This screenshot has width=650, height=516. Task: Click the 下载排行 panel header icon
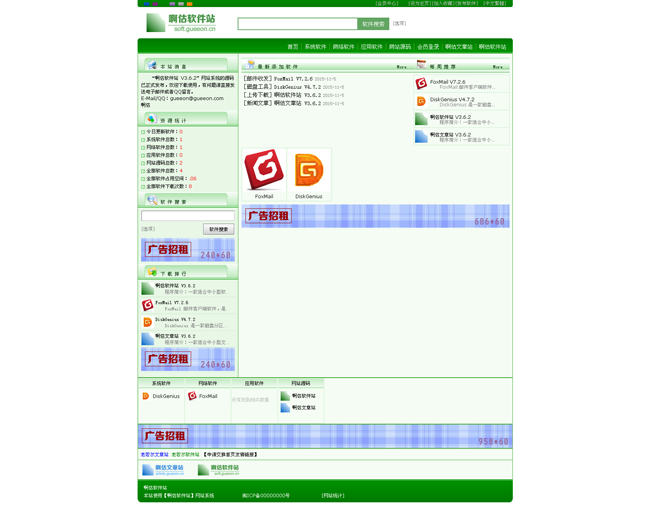click(x=152, y=272)
